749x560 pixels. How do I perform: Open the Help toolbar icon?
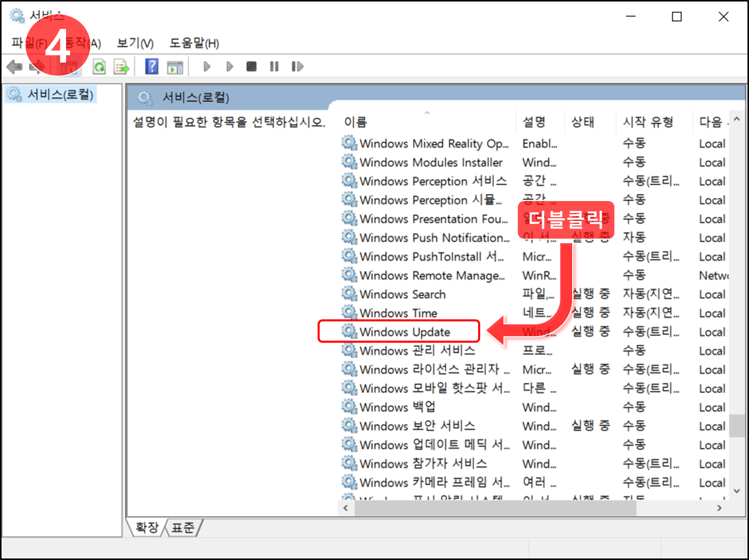pos(151,67)
